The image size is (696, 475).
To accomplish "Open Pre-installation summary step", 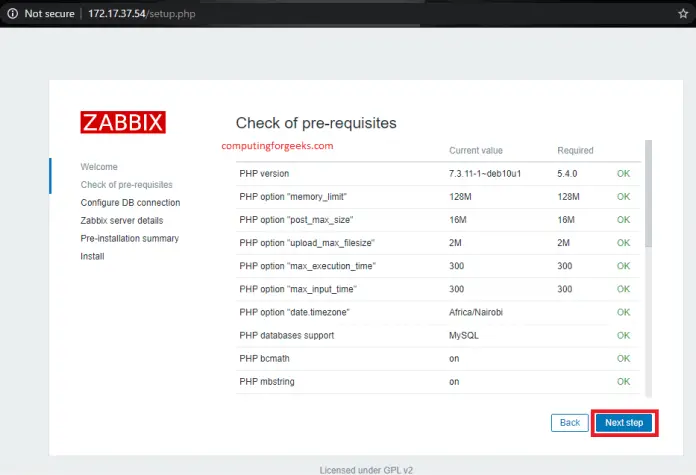I will (129, 239).
